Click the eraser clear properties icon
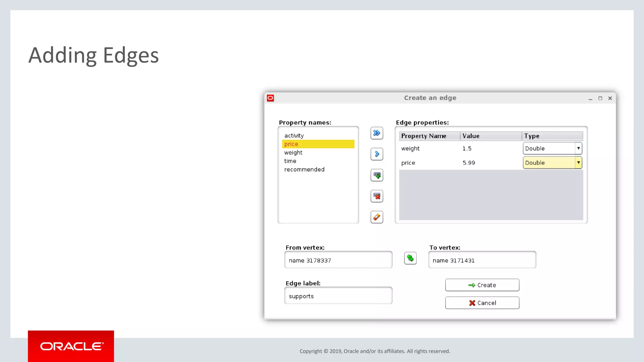This screenshot has width=644, height=362. (x=376, y=217)
